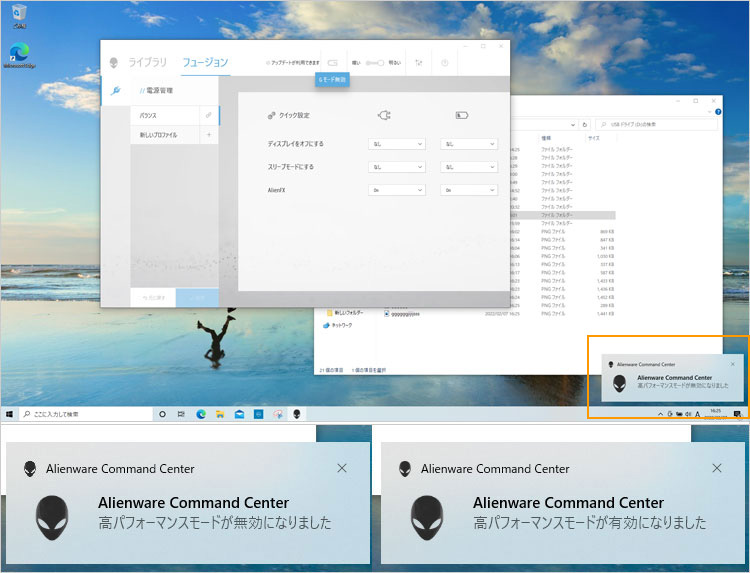Expand the File Explorer ribbon chevron
This screenshot has width=750, height=573.
pyautogui.click(x=709, y=112)
